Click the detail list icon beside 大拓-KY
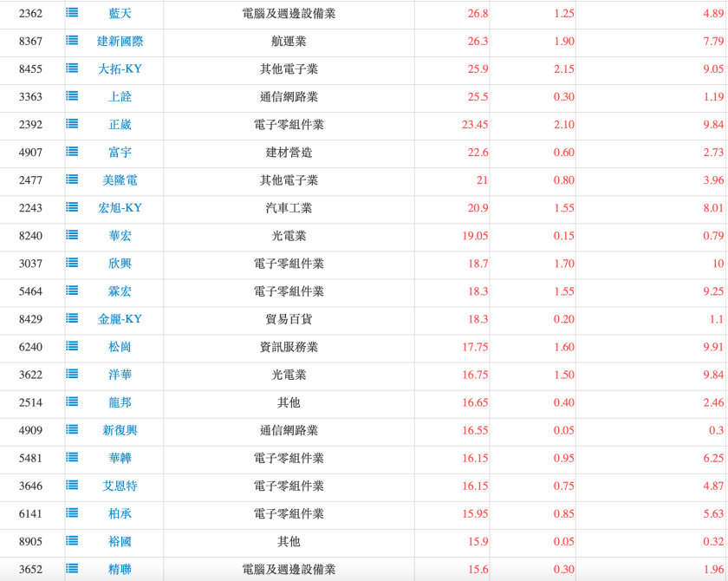 (73, 69)
